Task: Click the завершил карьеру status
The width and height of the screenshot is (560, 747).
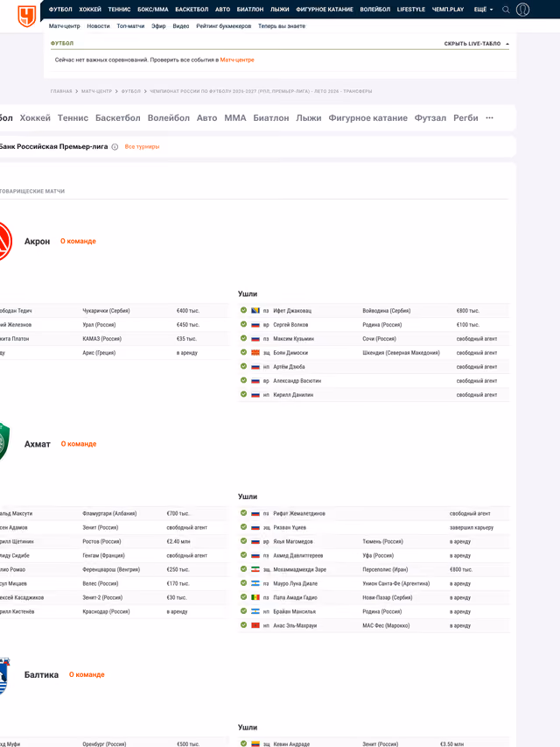Action: tap(472, 528)
